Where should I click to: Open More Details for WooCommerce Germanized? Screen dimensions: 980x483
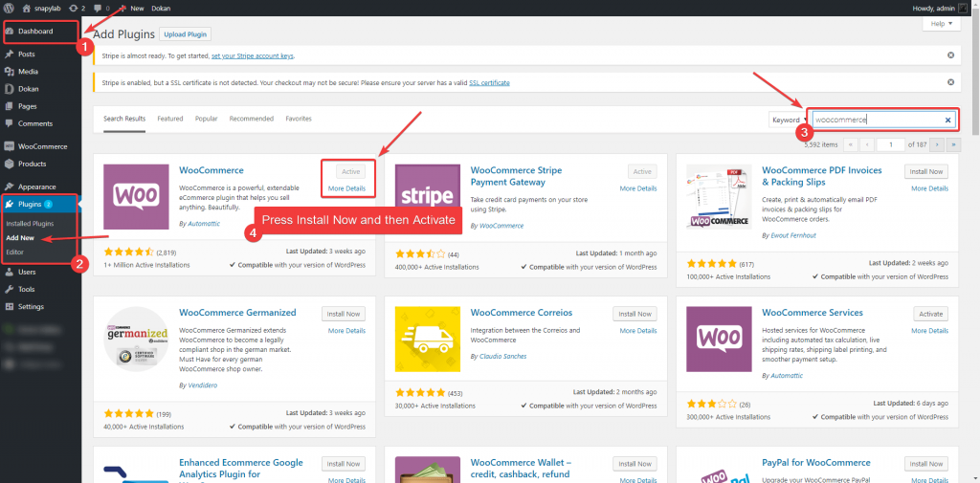[x=346, y=331]
